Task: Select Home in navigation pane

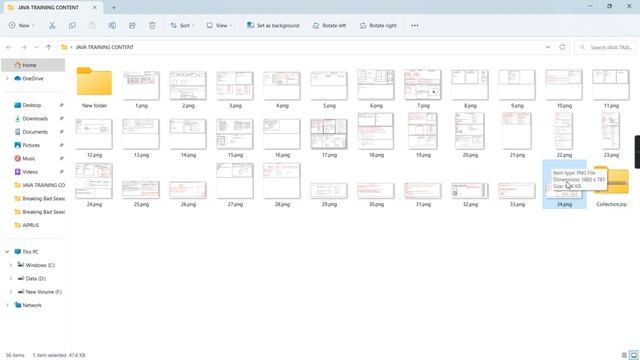Action: 33,65
